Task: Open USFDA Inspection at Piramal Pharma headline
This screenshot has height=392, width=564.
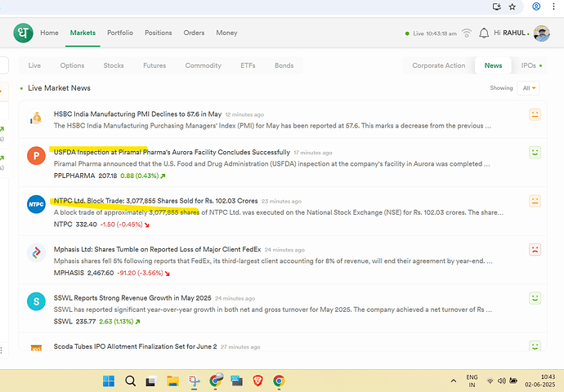Action: [x=172, y=152]
